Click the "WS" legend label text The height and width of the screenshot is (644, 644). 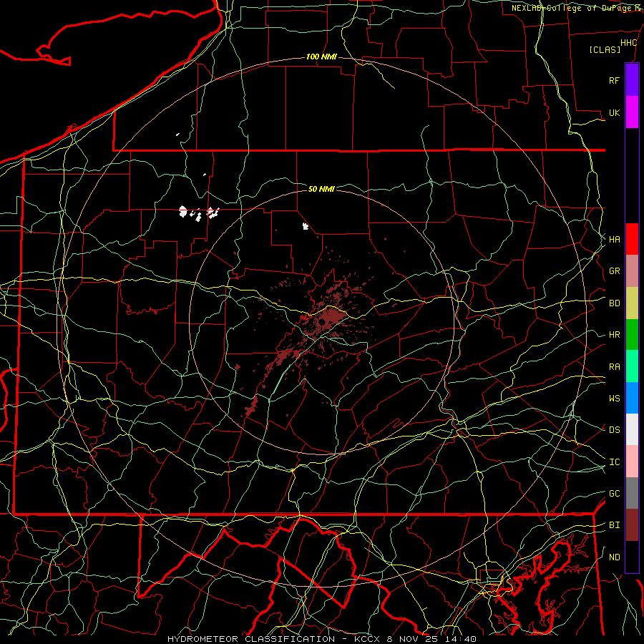(614, 399)
